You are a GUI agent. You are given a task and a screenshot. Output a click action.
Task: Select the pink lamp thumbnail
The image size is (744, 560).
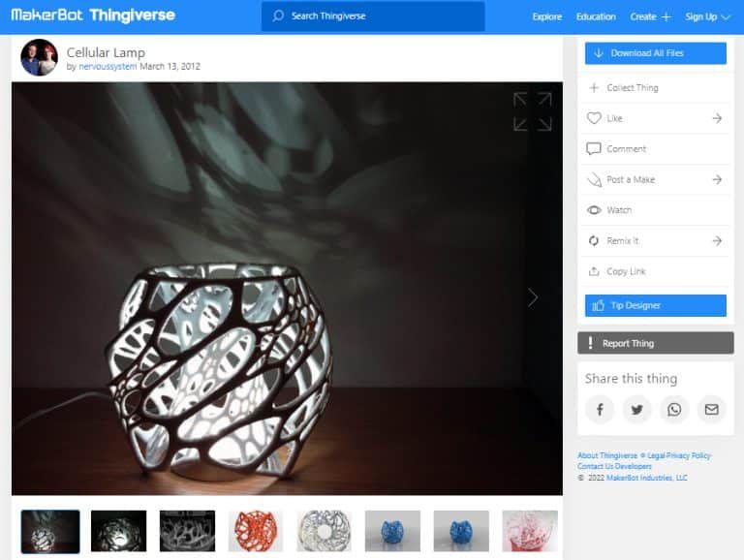click(530, 531)
